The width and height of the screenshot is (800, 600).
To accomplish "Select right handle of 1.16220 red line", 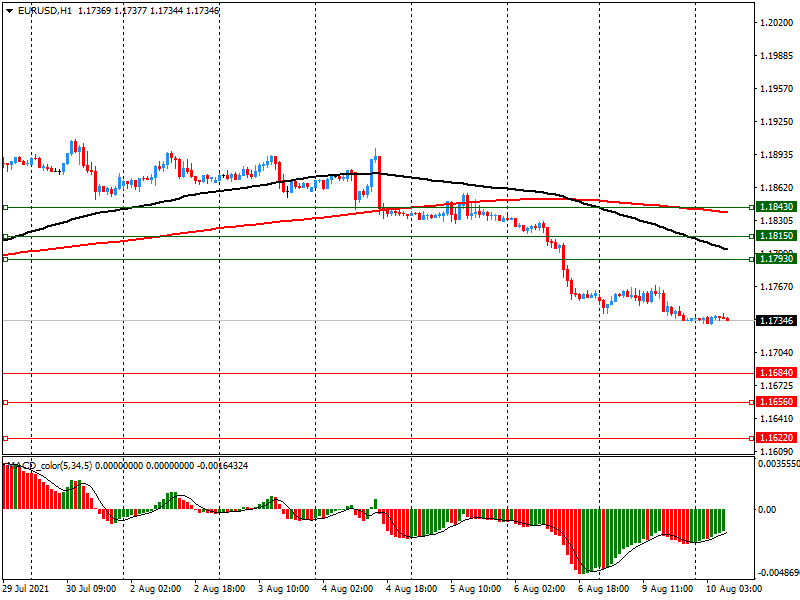I will tap(752, 439).
